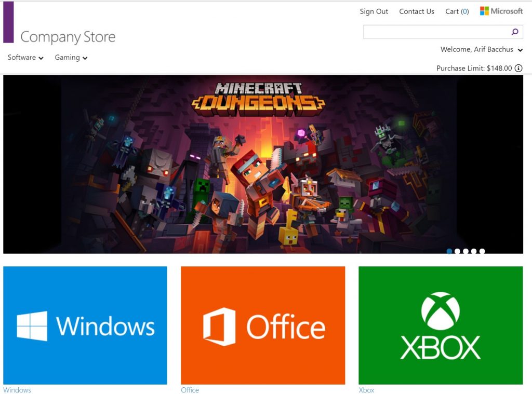532x394 pixels.
Task: Open the Welcome, Arif Bacchus account dropdown
Action: pyautogui.click(x=482, y=49)
